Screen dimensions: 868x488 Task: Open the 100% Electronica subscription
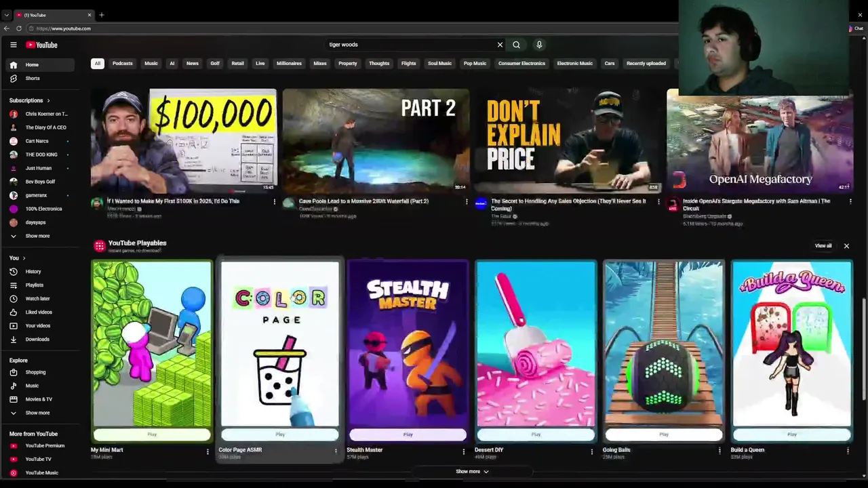[40, 209]
